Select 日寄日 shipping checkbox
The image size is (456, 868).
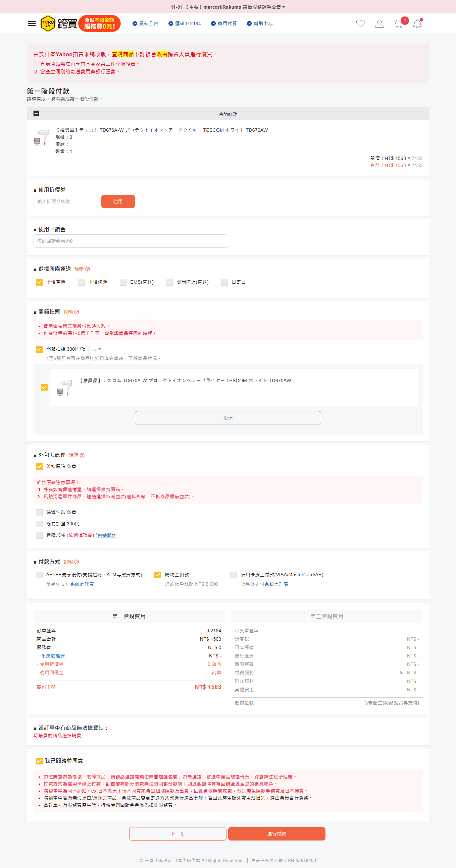(224, 282)
